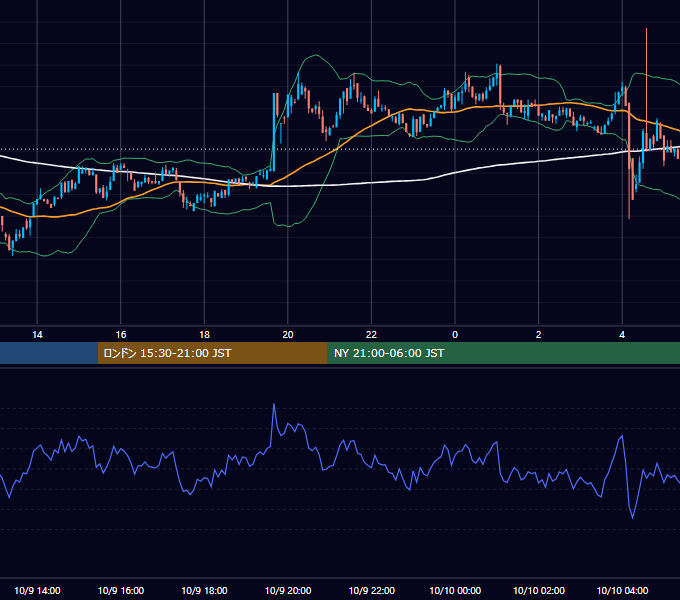The height and width of the screenshot is (600, 680).
Task: Click the 18 hour axis label
Action: (204, 335)
